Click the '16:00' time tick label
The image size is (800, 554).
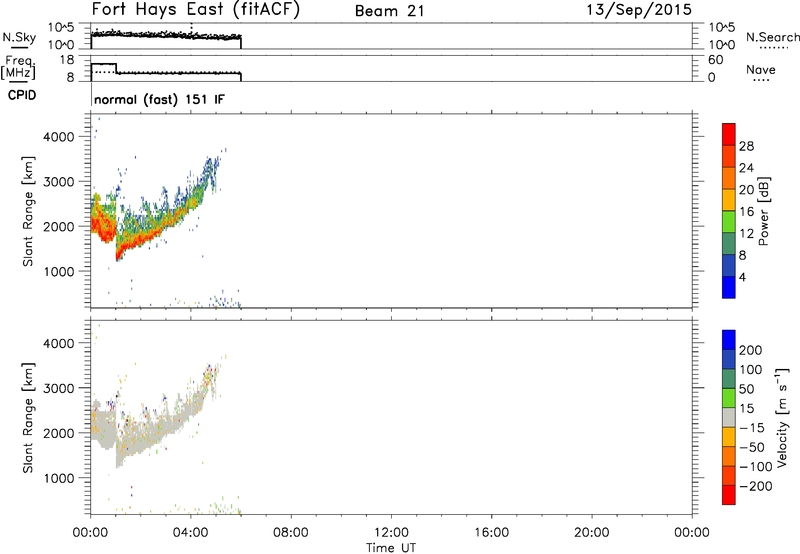coord(491,533)
